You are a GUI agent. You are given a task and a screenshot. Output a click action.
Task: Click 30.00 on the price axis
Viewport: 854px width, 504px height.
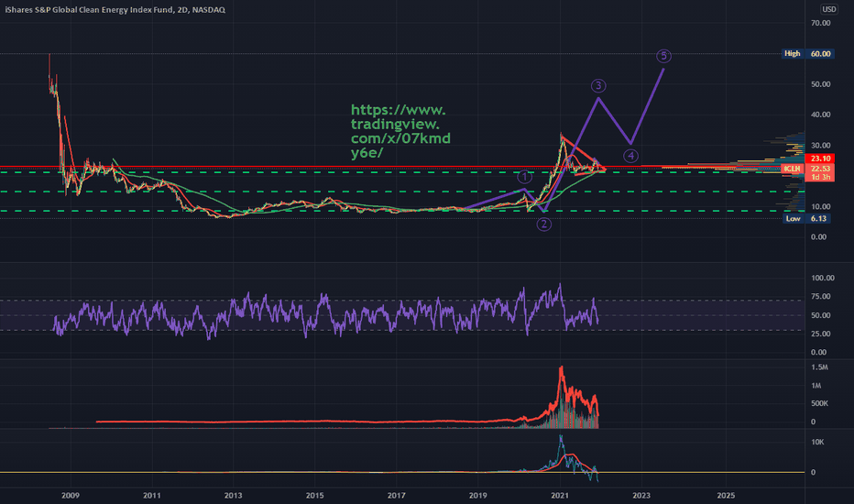[820, 146]
